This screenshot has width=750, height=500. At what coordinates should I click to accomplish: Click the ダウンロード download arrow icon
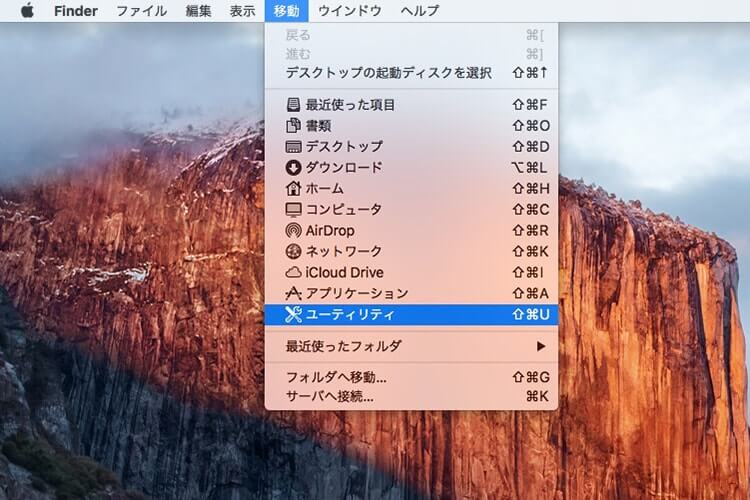coord(293,167)
